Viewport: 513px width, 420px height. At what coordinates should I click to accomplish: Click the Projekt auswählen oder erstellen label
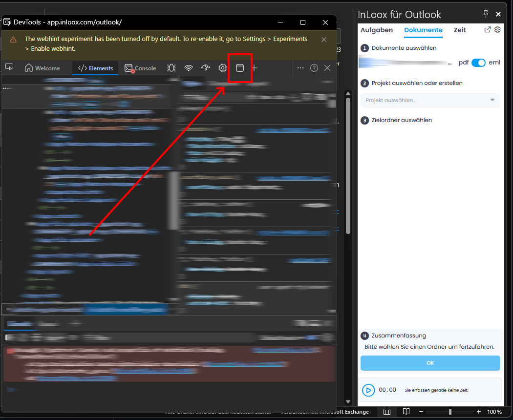pos(417,83)
